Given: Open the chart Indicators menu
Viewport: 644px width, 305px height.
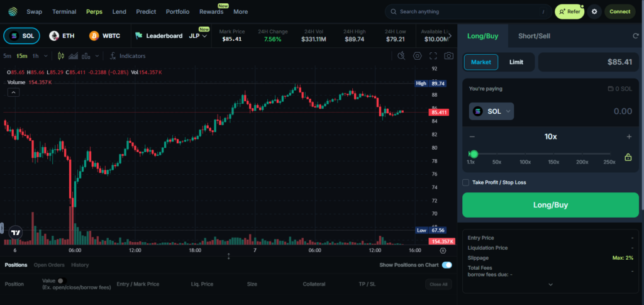Looking at the screenshot, I should click(x=128, y=56).
